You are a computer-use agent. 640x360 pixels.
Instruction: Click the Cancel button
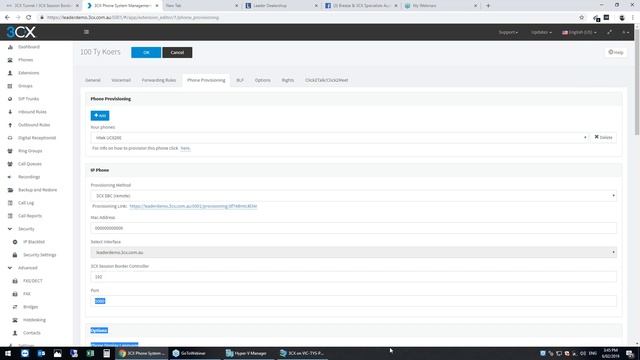pyautogui.click(x=177, y=53)
